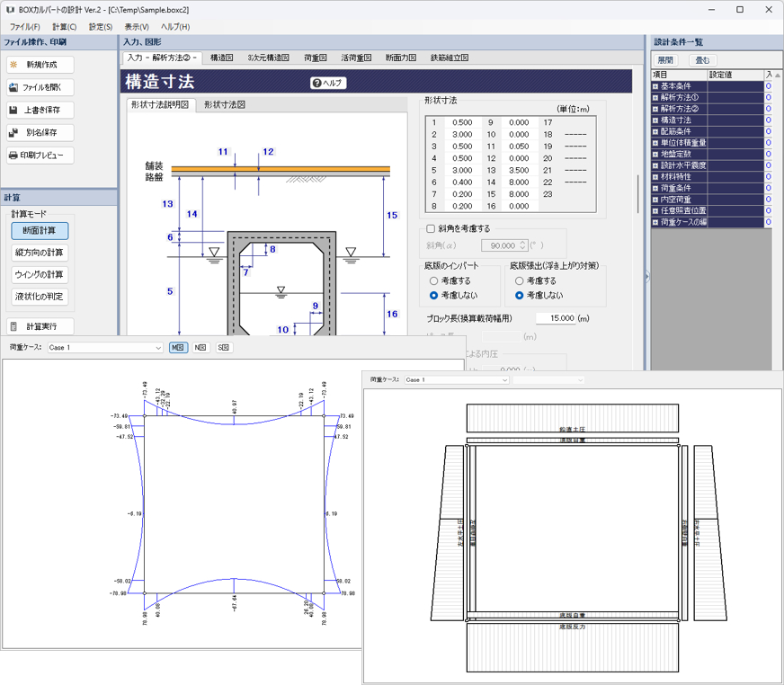Click the 設定値 column header
The image size is (784, 685).
736,75
